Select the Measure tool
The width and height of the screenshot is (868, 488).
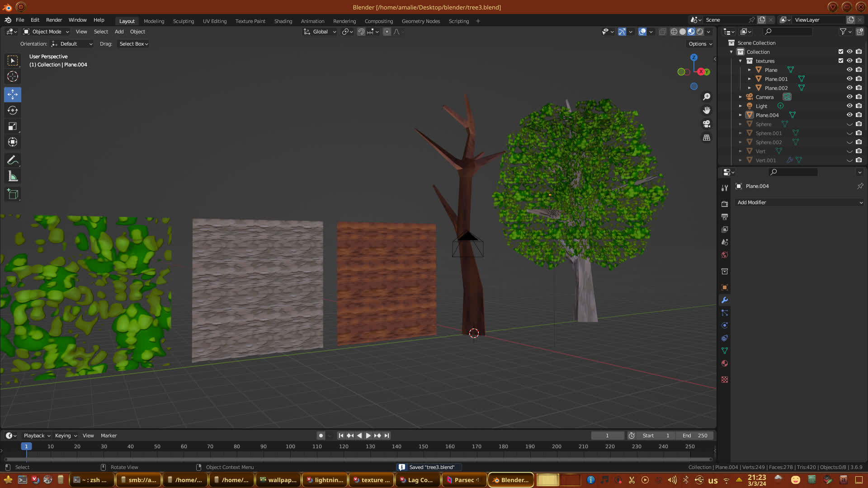coord(13,177)
